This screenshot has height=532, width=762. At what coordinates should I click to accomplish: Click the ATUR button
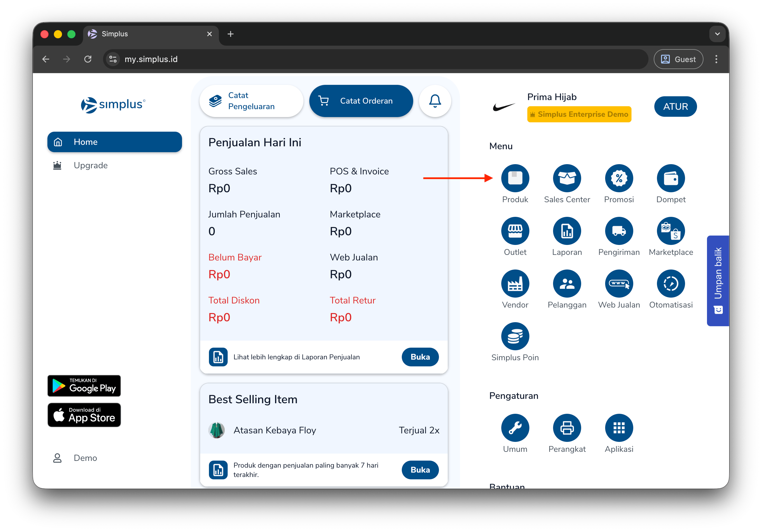675,107
